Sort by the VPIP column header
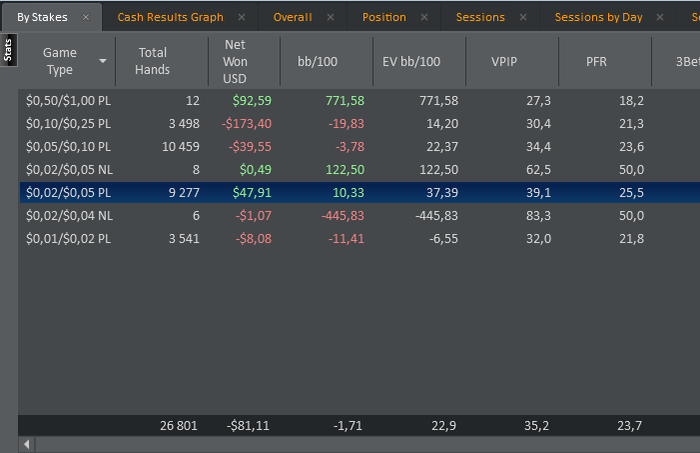This screenshot has width=700, height=453. pyautogui.click(x=504, y=61)
